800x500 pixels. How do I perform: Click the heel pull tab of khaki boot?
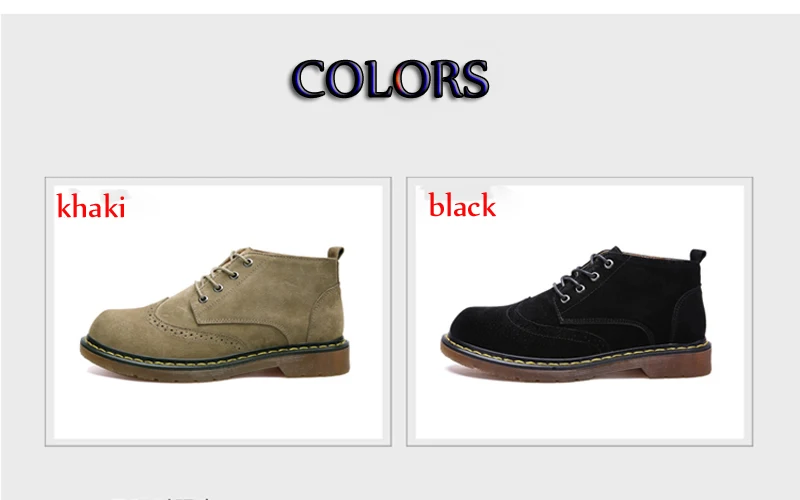pyautogui.click(x=336, y=253)
